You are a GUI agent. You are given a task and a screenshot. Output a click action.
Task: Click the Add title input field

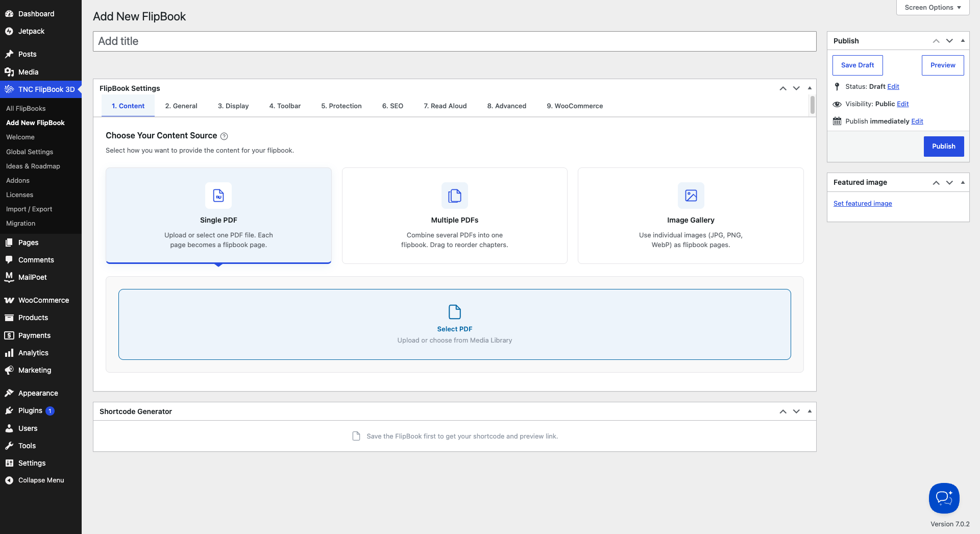455,41
